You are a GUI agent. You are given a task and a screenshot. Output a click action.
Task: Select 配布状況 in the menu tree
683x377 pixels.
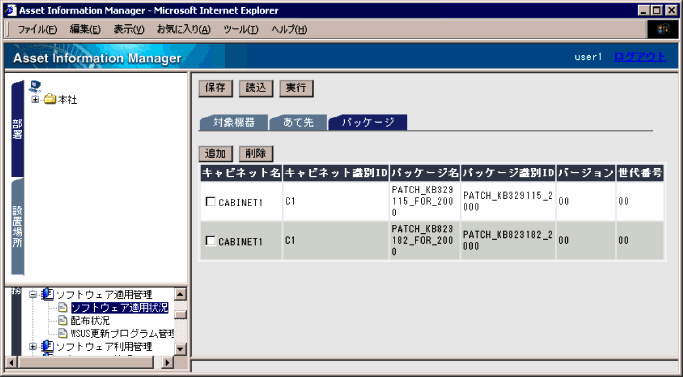[90, 321]
